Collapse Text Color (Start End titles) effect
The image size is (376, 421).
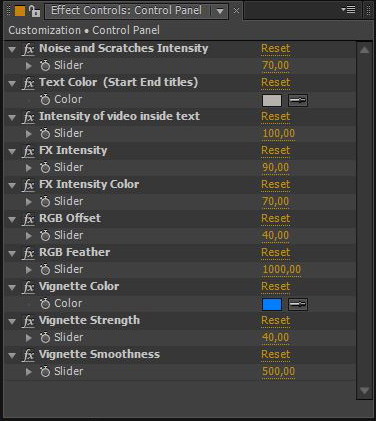coord(12,84)
